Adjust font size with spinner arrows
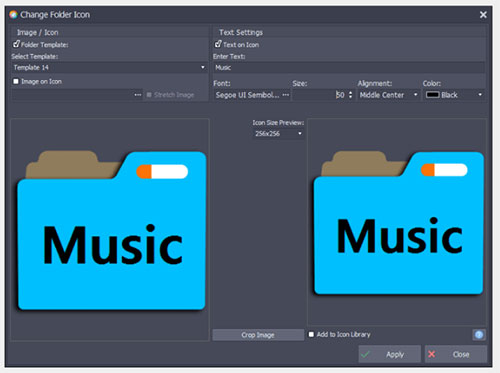The height and width of the screenshot is (373, 500). (350, 95)
